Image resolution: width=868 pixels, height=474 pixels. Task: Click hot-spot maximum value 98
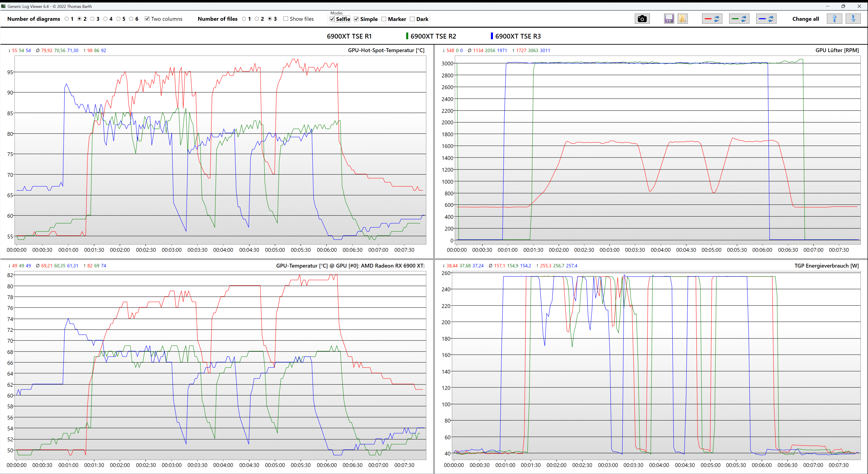click(90, 51)
